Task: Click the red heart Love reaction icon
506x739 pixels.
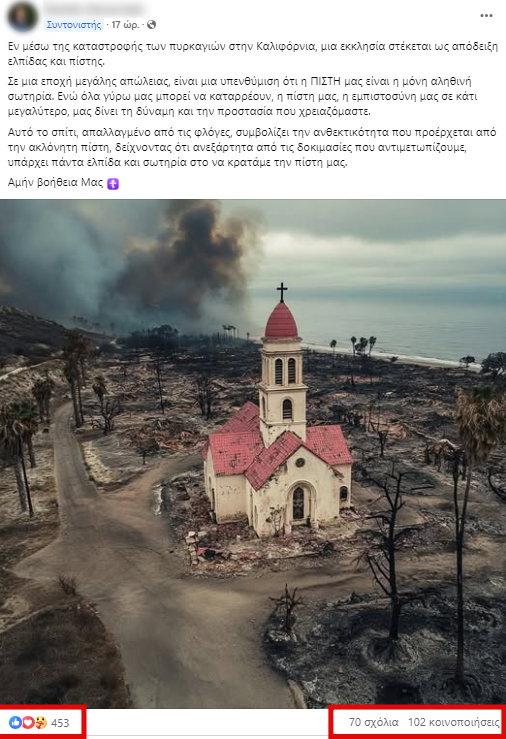Action: [x=28, y=722]
